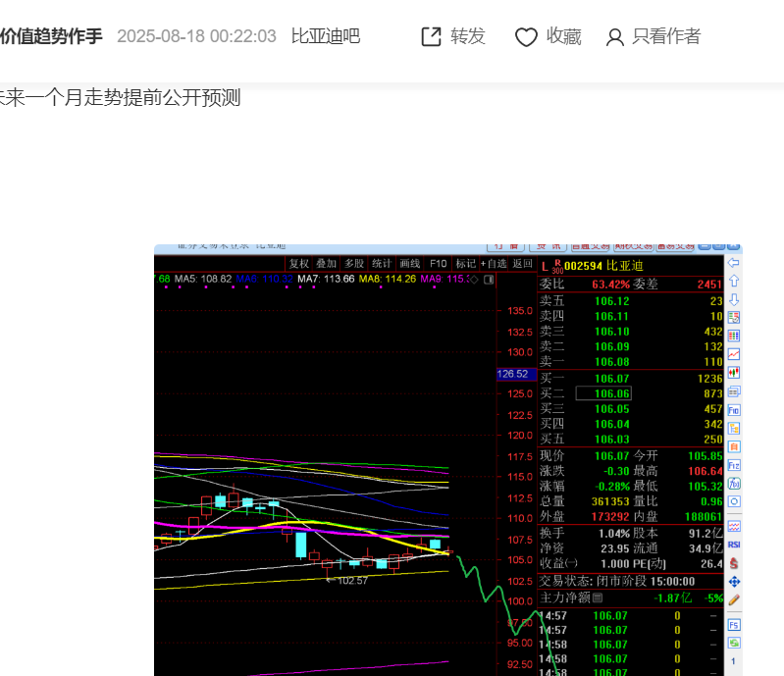Image resolution: width=784 pixels, height=676 pixels.
Task: Open the 叠加 toolbar option
Action: [326, 264]
